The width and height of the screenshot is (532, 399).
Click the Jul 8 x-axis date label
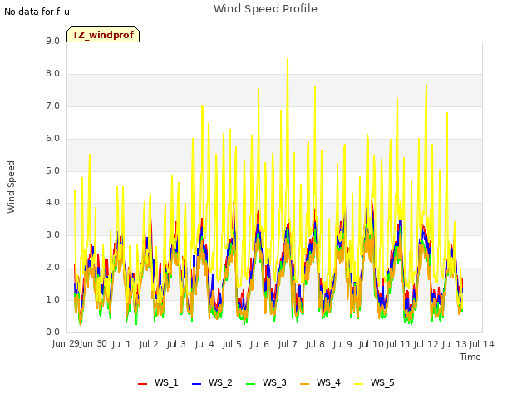315,344
